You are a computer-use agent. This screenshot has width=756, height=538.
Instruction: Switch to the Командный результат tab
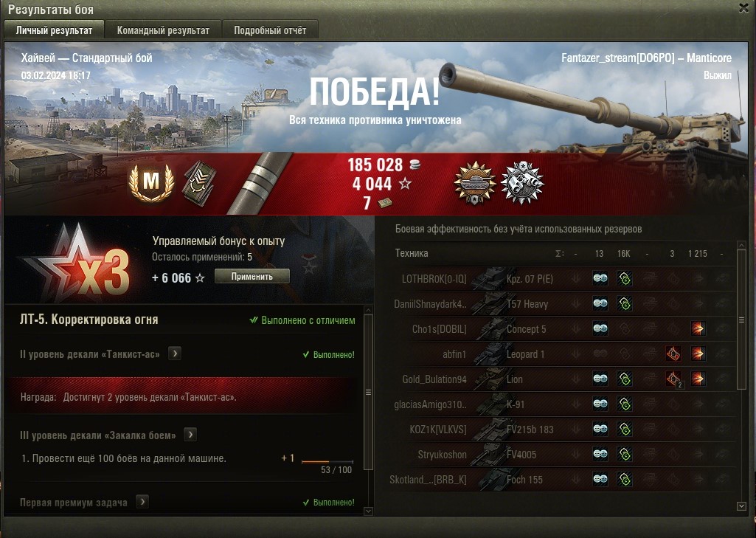pos(163,30)
